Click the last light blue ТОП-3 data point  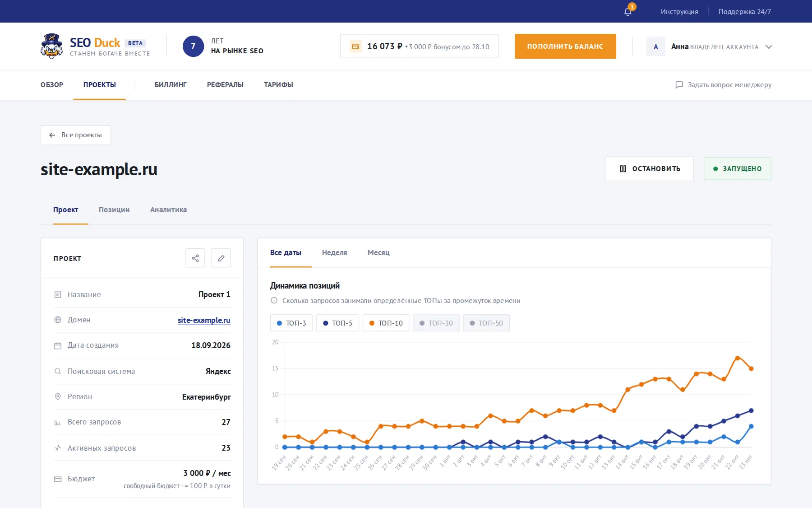(x=751, y=426)
